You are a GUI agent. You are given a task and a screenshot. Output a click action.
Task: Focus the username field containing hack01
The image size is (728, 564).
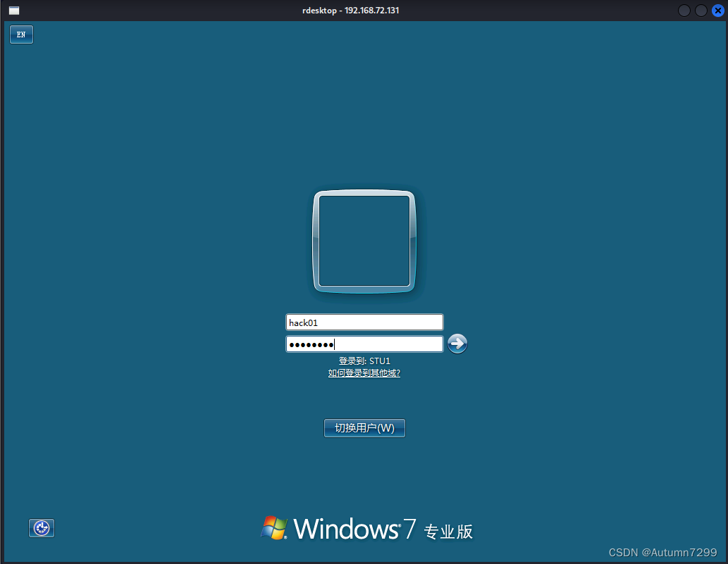364,322
